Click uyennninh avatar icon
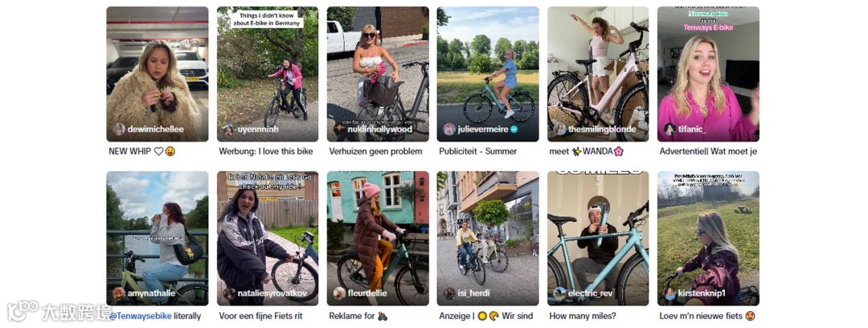The width and height of the screenshot is (868, 328). [x=228, y=129]
